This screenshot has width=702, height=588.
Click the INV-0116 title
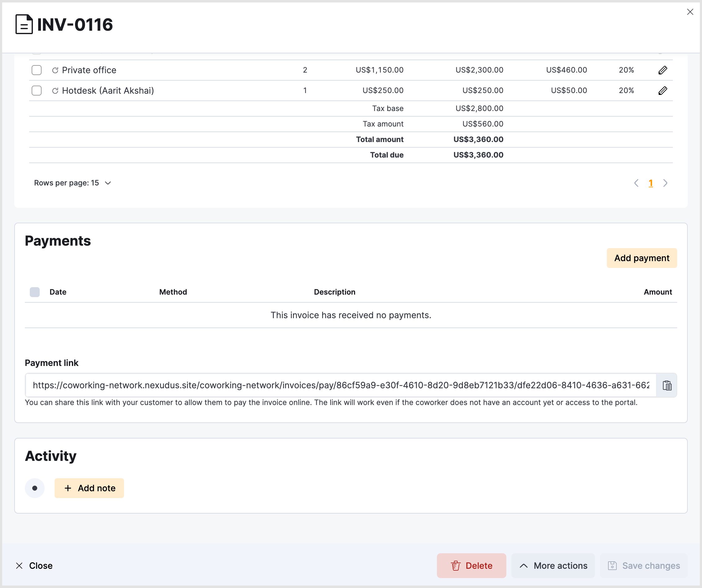(75, 25)
